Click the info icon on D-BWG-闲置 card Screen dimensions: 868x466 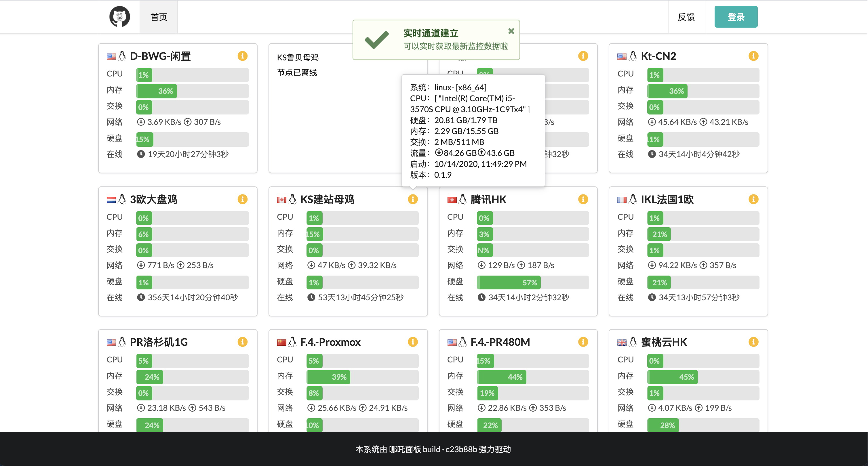point(242,56)
